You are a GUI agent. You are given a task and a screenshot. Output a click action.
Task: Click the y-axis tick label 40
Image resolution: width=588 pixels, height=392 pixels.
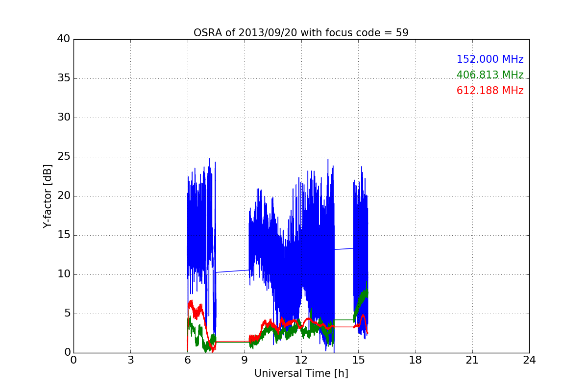(64, 39)
